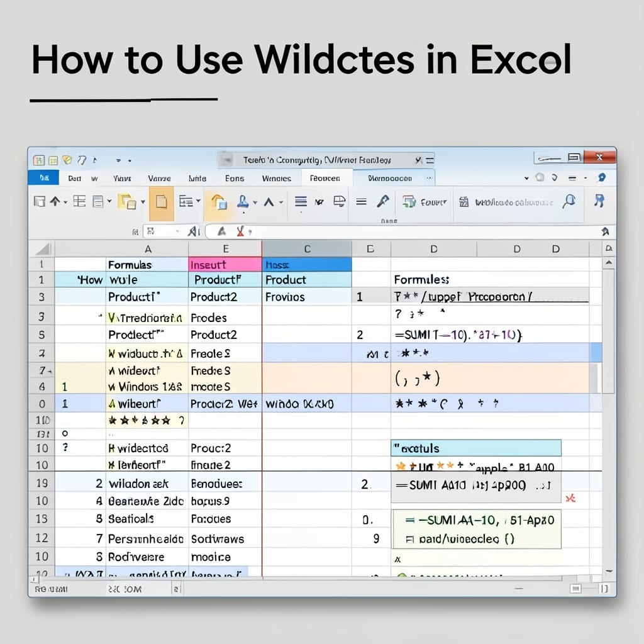644x644 pixels.
Task: Switch to the Vanve ribbon tab
Action: click(x=159, y=178)
